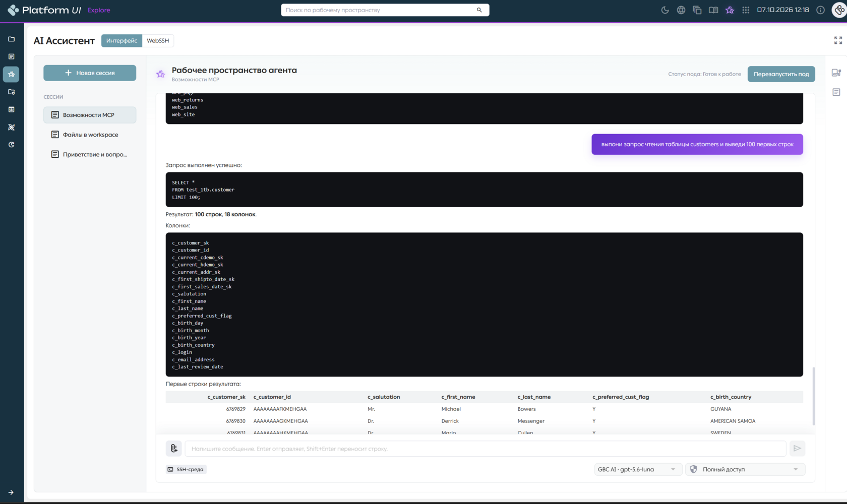The image size is (847, 504).
Task: Click the user message about customers table
Action: [x=697, y=144]
